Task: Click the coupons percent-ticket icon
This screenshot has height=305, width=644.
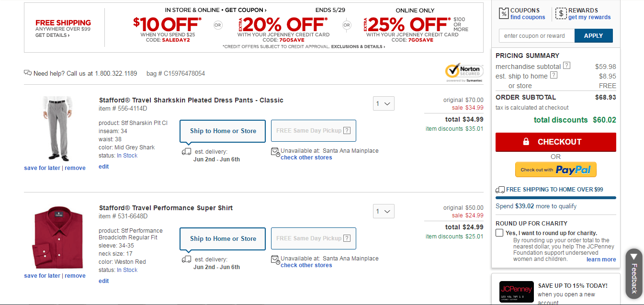Action: click(x=503, y=13)
